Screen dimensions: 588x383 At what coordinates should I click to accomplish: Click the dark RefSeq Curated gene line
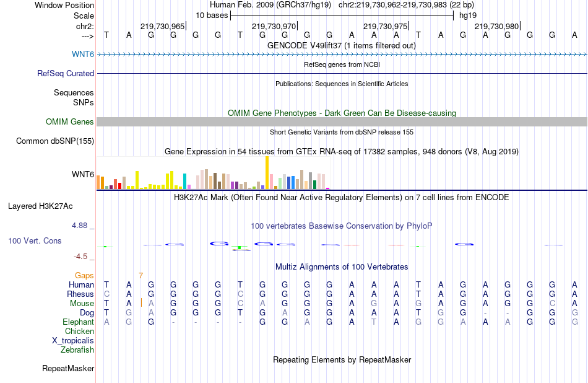point(342,73)
